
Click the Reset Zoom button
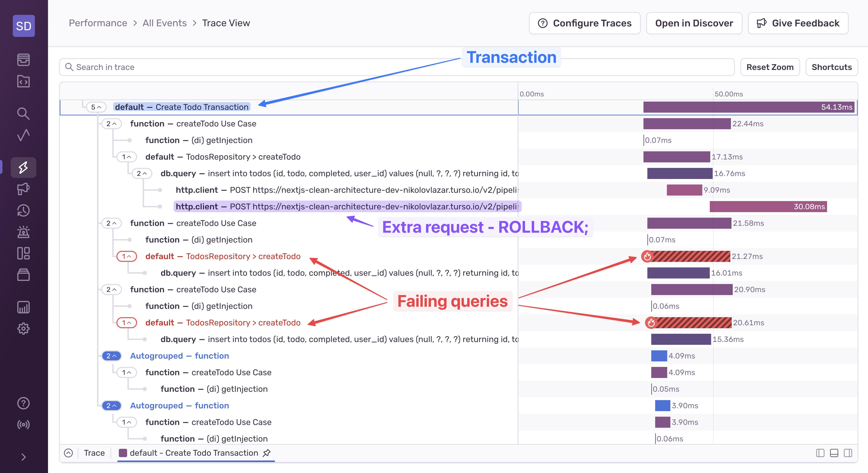[770, 67]
